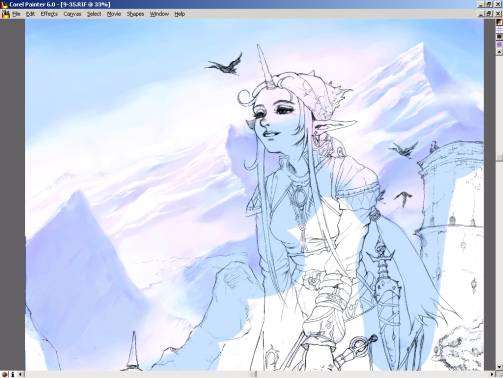Click the vertical scrollbar down arrow
Image resolution: width=503 pixels, height=378 pixels.
499,367
